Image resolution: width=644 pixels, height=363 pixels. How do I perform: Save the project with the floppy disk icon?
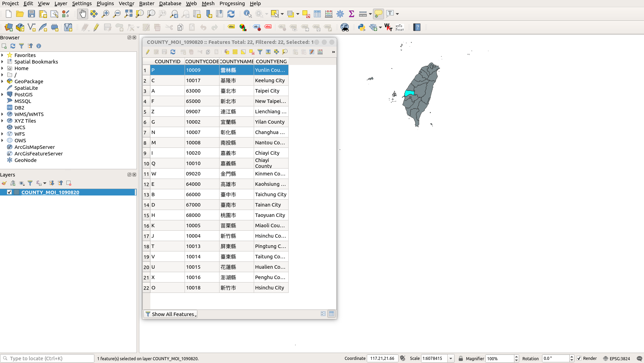[31, 14]
